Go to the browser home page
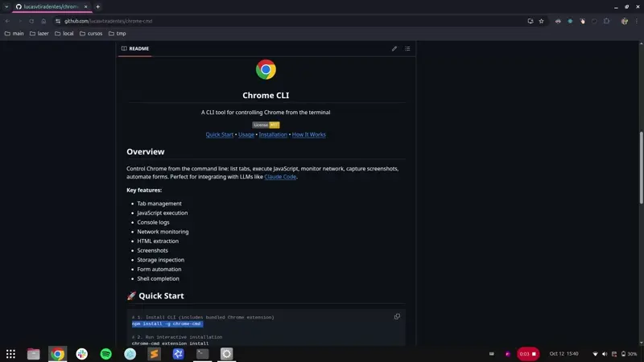644x362 pixels. [43, 21]
